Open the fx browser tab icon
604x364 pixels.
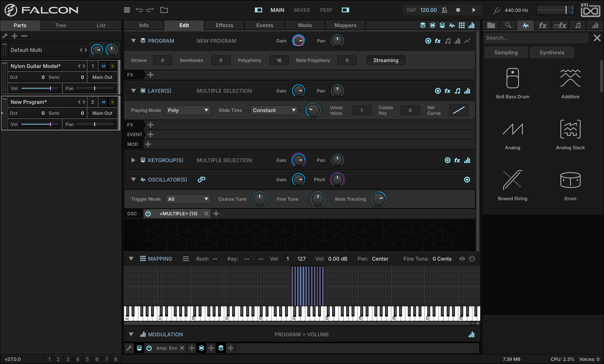(x=543, y=25)
